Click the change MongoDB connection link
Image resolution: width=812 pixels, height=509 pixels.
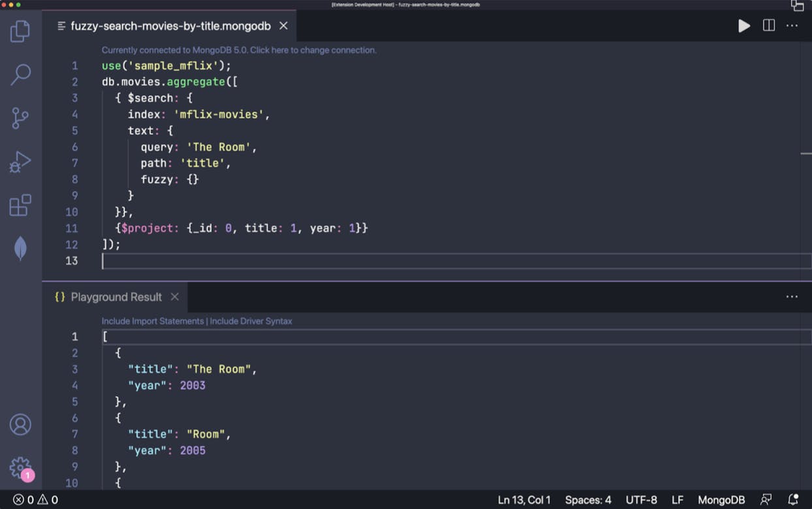click(x=239, y=50)
